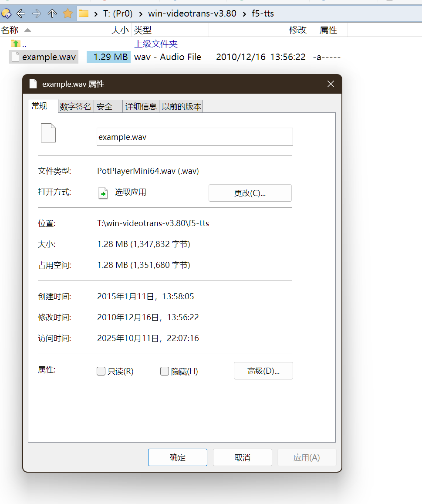Image resolution: width=422 pixels, height=504 pixels.
Task: Enable the 只读(R) read-only checkbox
Action: [101, 371]
